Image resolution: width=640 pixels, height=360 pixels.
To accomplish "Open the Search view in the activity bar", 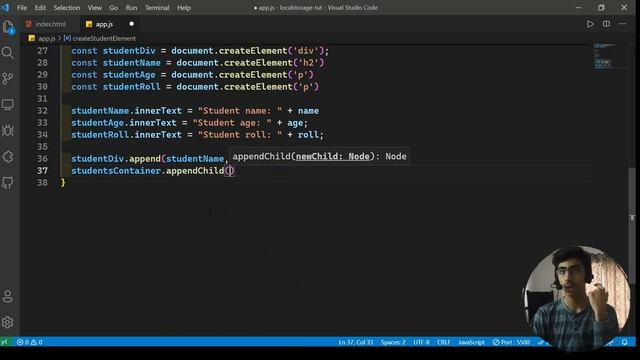I will 8,53.
